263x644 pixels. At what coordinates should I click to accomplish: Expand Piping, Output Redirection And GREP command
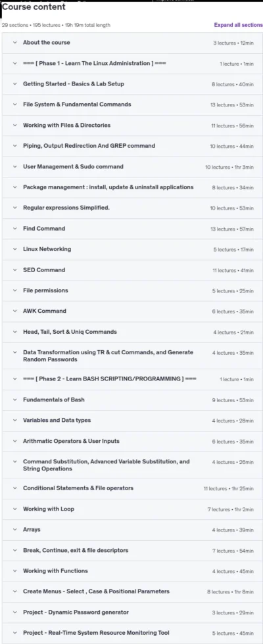[x=132, y=146]
